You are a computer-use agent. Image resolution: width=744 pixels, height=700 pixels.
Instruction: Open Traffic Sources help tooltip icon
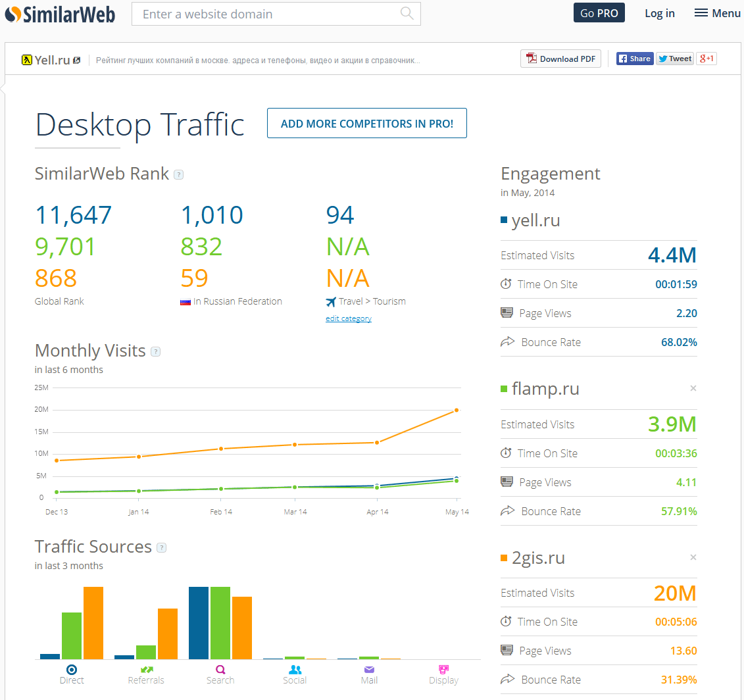point(162,547)
